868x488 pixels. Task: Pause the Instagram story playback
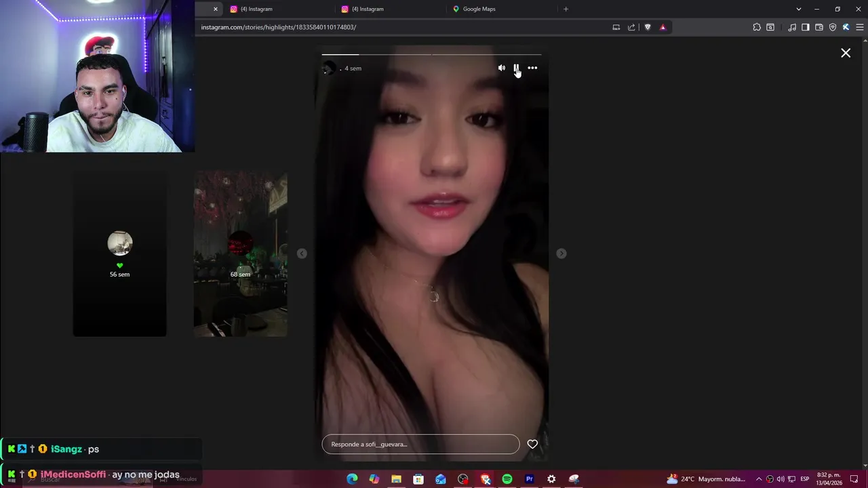(516, 68)
